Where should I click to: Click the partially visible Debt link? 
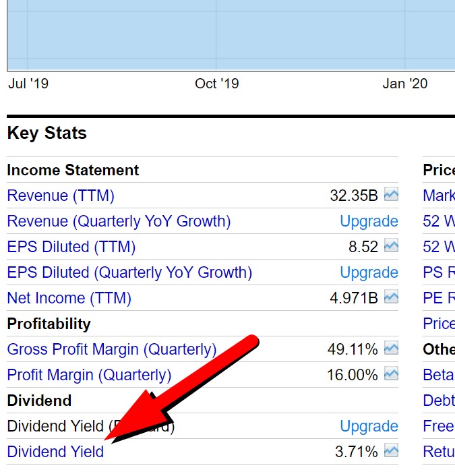(438, 401)
